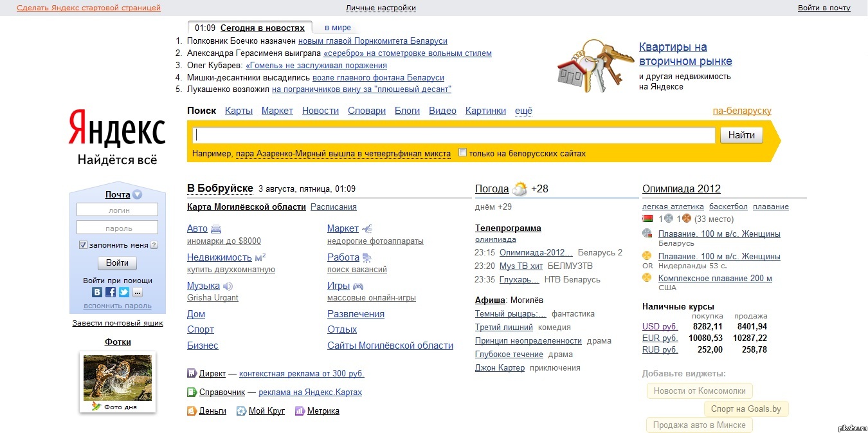
Task: Click Карта Могилёвской области link
Action: (x=246, y=207)
